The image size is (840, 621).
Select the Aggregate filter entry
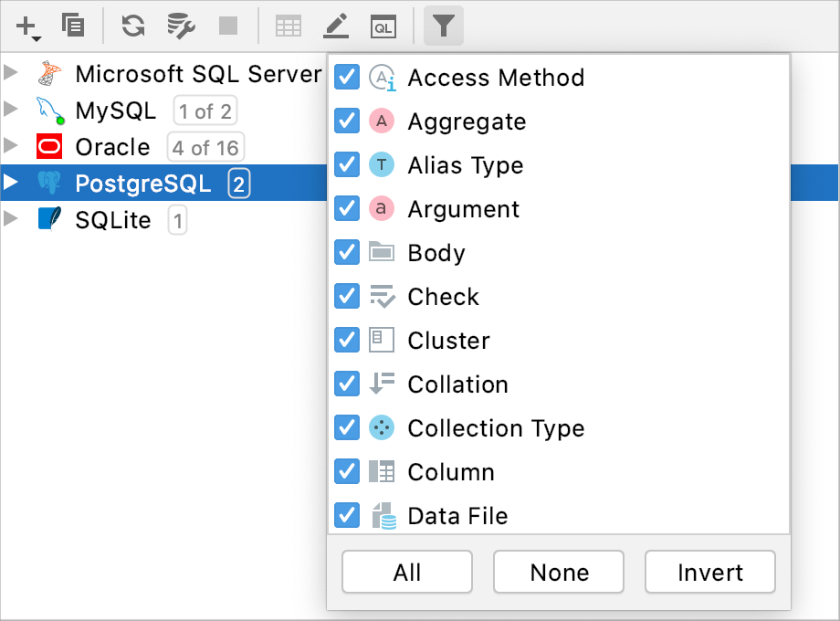coord(467,121)
